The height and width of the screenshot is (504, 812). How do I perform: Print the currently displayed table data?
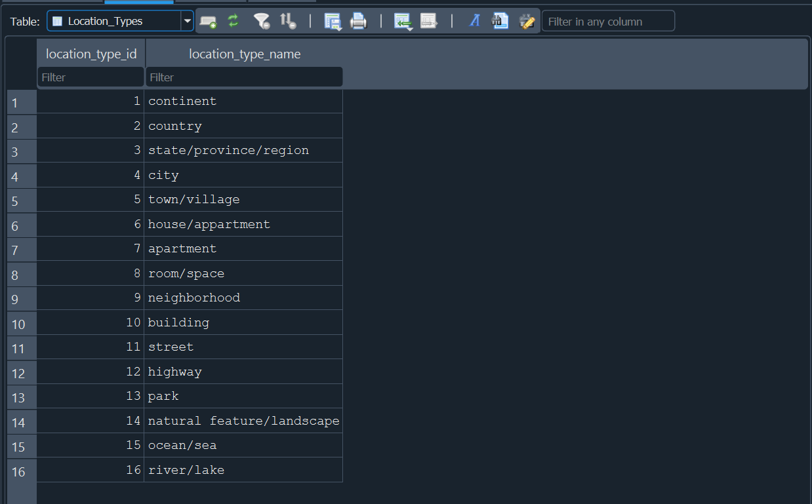click(x=358, y=21)
